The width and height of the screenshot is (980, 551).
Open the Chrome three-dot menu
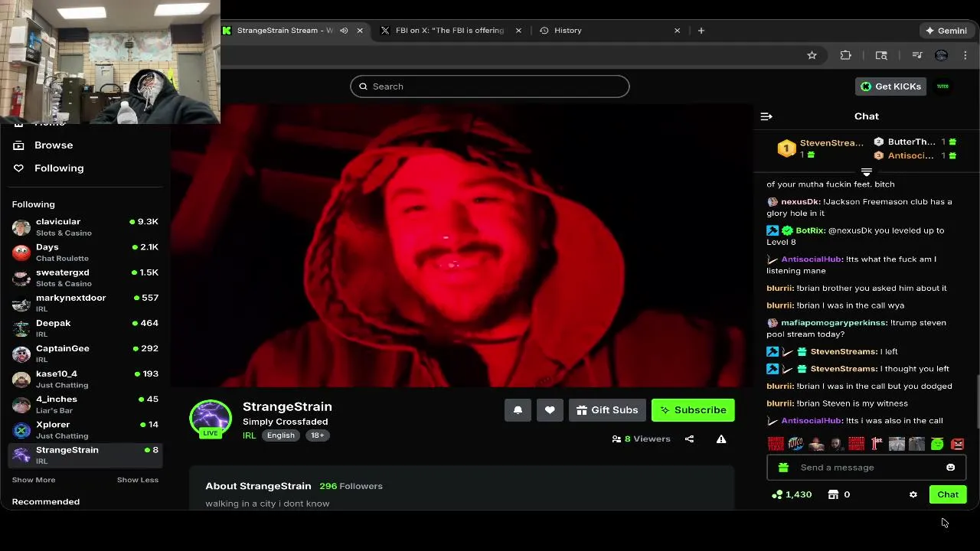(965, 55)
